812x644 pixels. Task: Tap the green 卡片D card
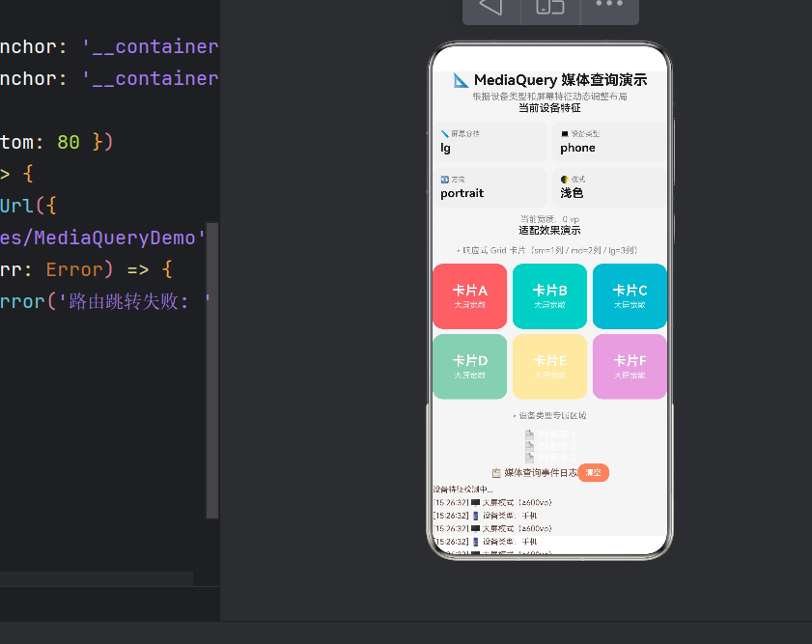click(x=469, y=367)
